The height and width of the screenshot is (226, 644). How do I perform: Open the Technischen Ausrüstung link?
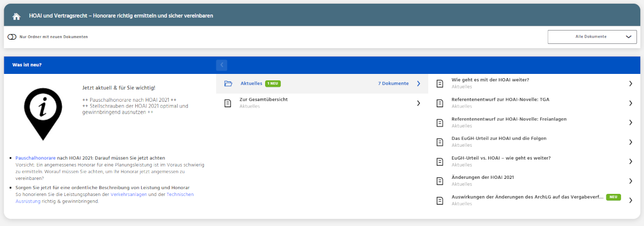click(x=30, y=201)
